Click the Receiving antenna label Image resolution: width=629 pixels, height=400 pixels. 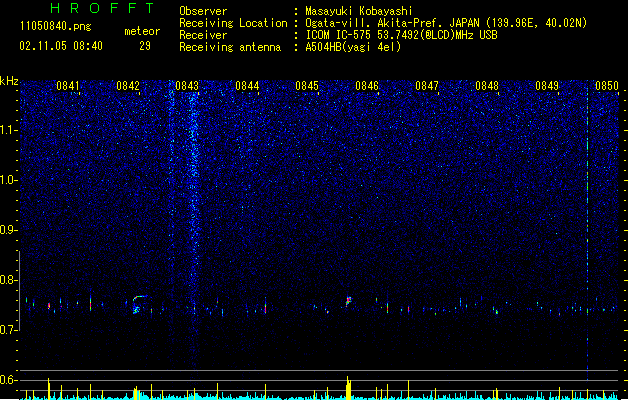[230, 47]
